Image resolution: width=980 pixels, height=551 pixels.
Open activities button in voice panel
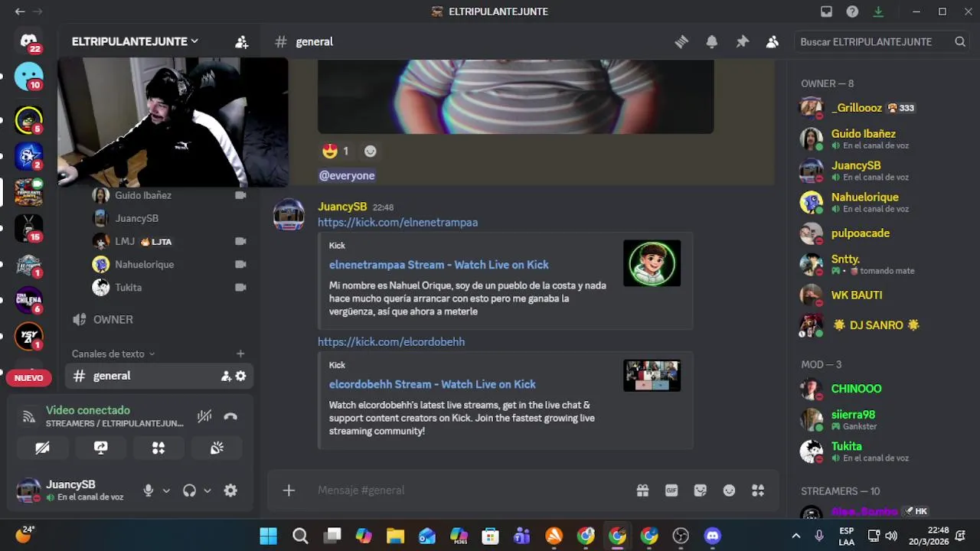158,448
